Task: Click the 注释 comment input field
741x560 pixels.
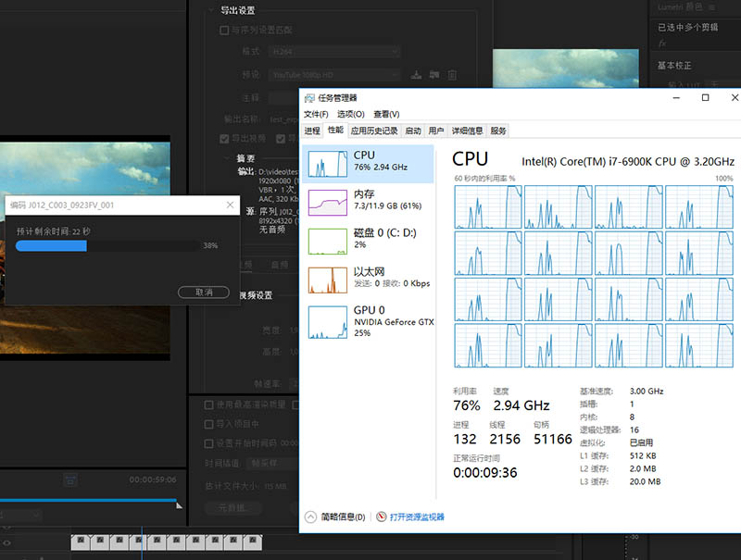Action: [283, 98]
